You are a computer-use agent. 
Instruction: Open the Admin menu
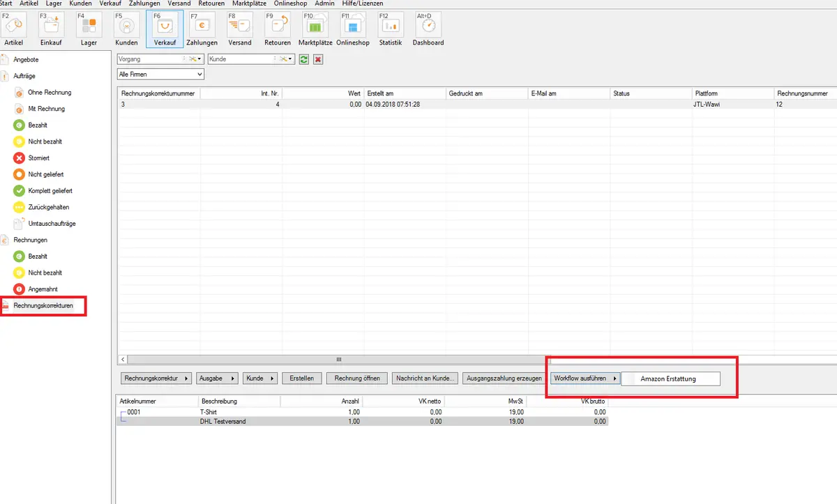pos(324,3)
